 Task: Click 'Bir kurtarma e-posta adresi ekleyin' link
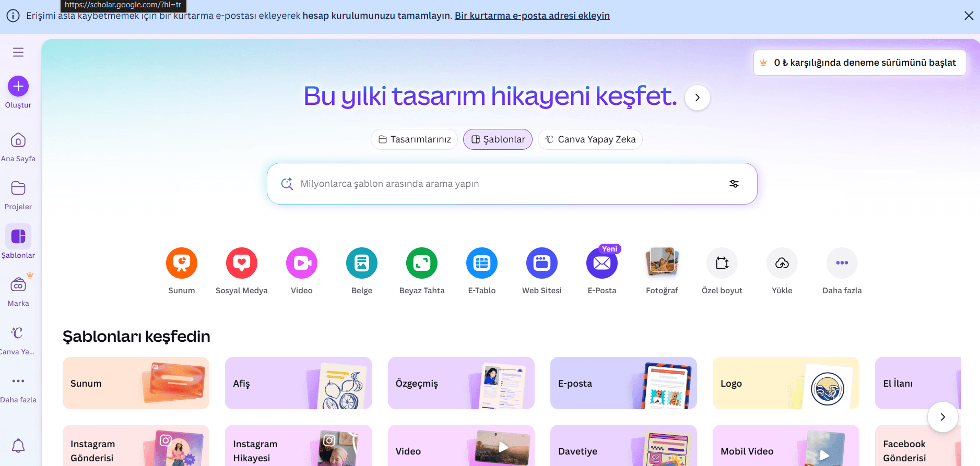click(x=532, y=16)
